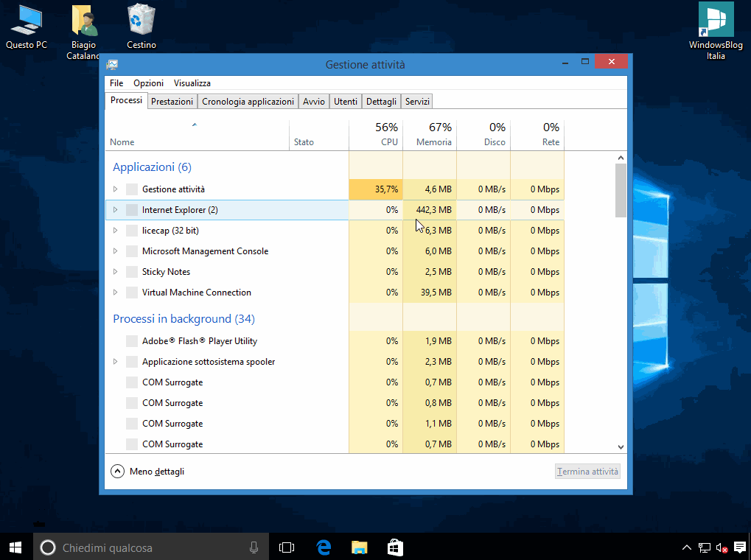Open the Cestino recycle bin icon
Viewport: 751px width, 560px height.
142,27
